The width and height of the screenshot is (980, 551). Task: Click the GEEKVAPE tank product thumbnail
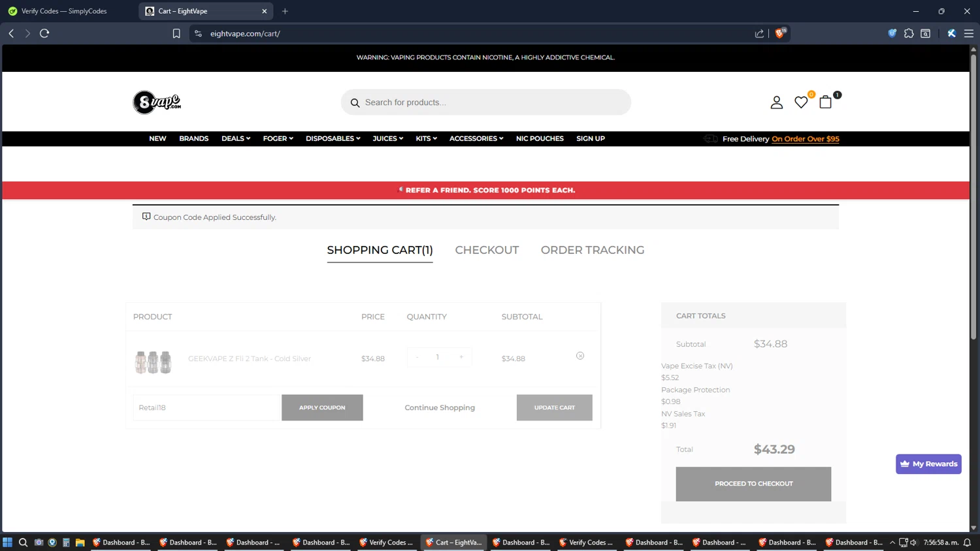click(x=153, y=361)
